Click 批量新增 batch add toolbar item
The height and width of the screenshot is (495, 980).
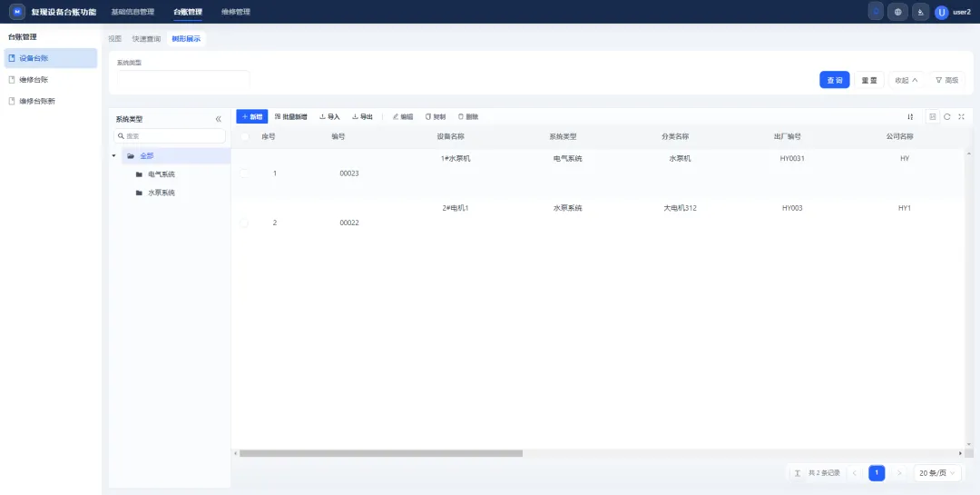click(290, 117)
